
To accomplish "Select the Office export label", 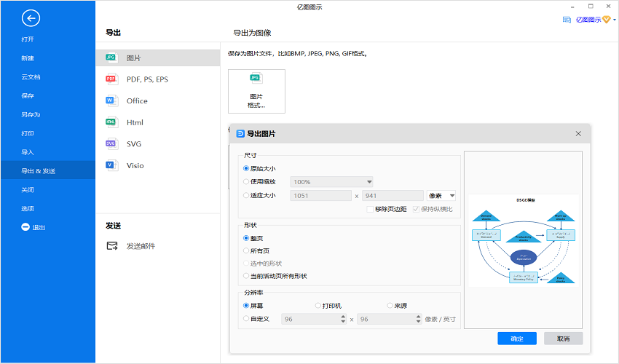I will 137,100.
